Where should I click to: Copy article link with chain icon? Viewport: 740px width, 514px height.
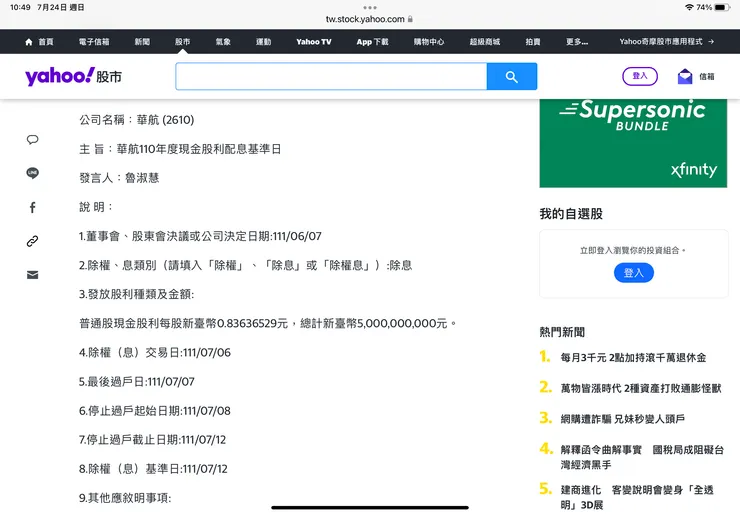[x=33, y=241]
